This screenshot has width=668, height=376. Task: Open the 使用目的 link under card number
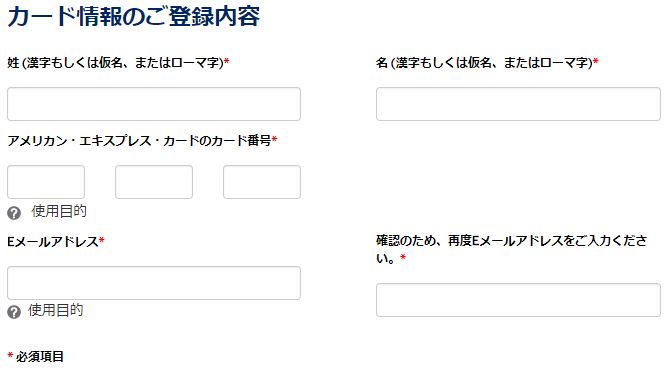pos(59,211)
